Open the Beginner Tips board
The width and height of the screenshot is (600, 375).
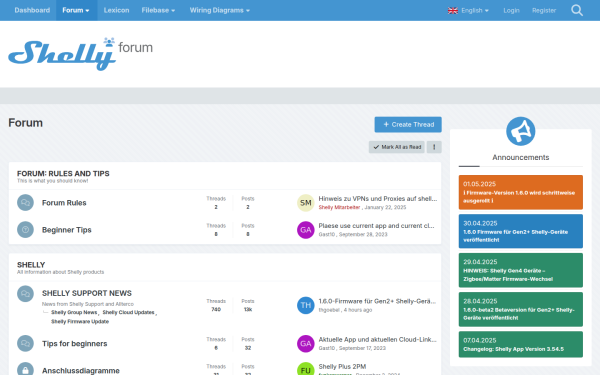point(67,230)
